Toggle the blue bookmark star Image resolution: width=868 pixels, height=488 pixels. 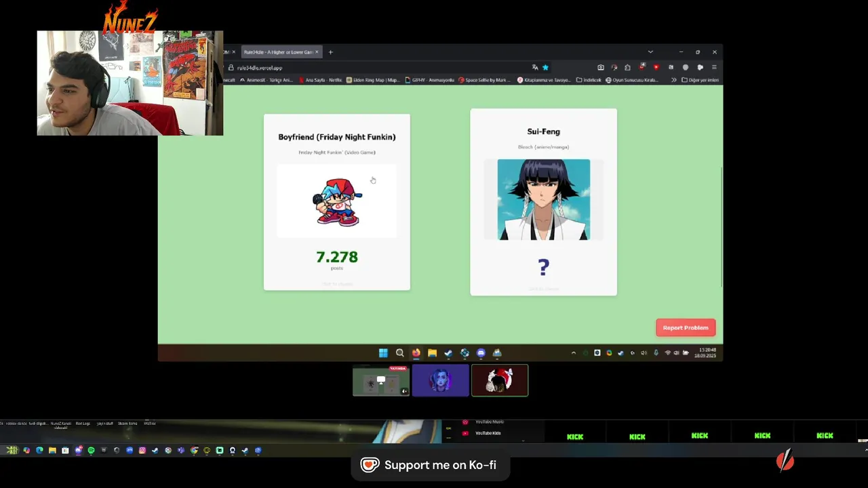click(x=545, y=68)
